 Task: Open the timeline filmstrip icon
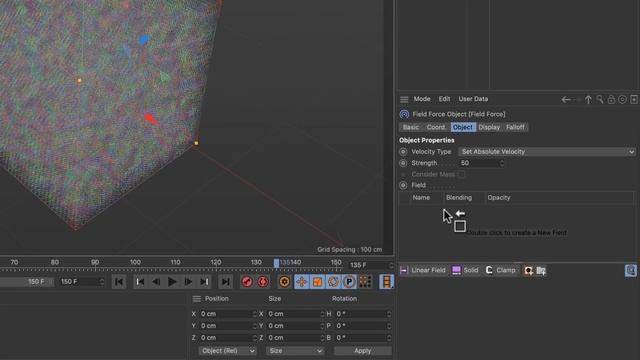(x=386, y=282)
